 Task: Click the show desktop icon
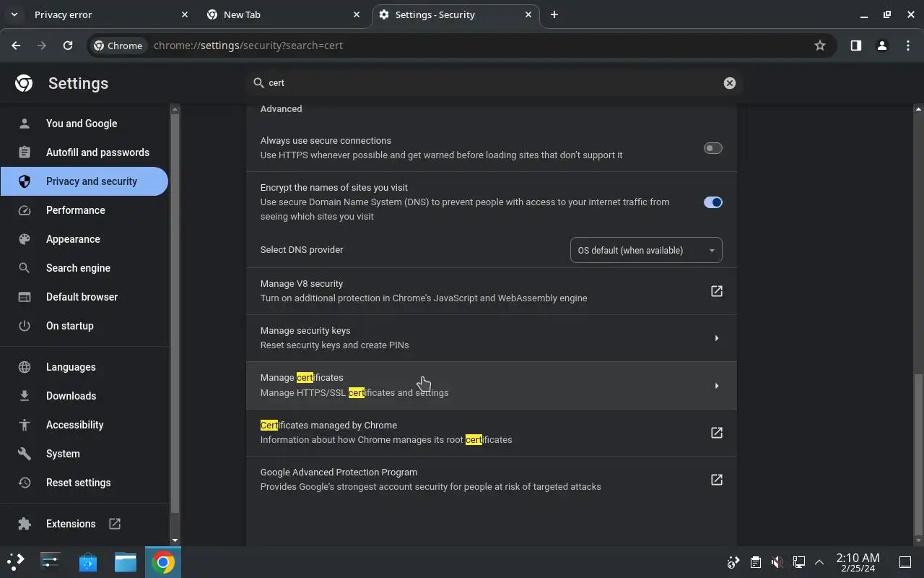coord(905,562)
